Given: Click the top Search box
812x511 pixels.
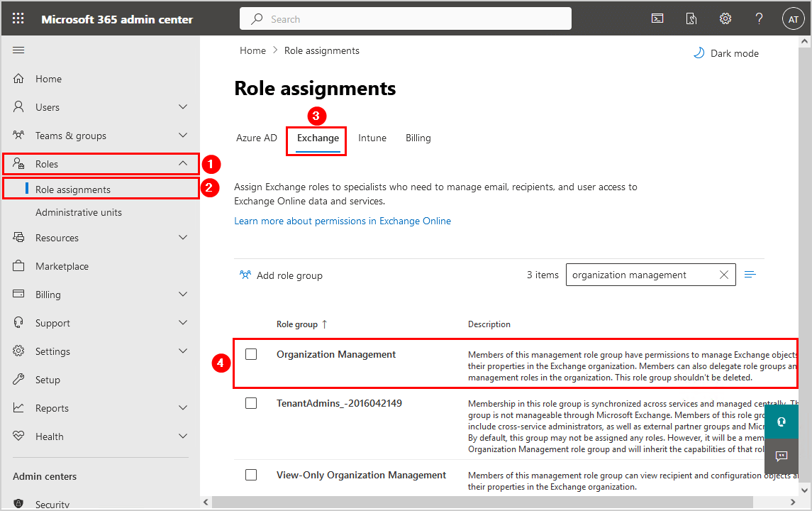Looking at the screenshot, I should (x=406, y=18).
